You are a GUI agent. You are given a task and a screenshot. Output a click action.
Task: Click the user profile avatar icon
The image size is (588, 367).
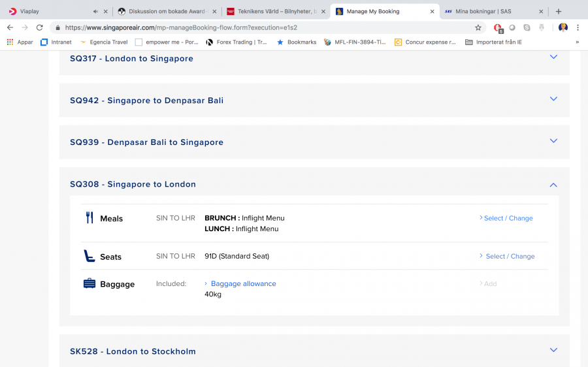[563, 27]
